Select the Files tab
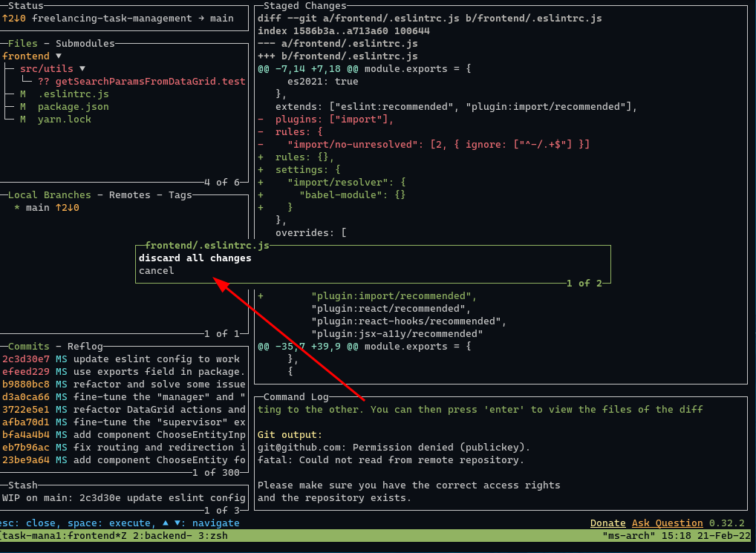The image size is (756, 553). (23, 43)
